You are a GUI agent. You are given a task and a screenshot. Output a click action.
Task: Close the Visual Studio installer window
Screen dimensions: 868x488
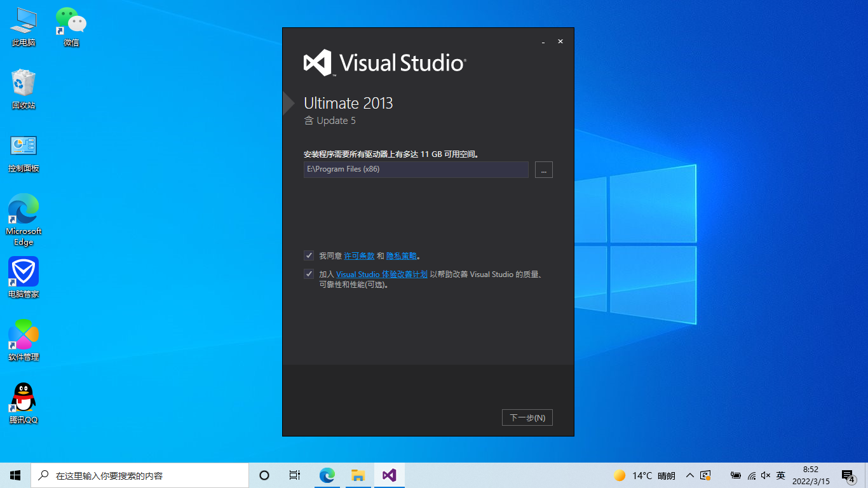(x=560, y=41)
